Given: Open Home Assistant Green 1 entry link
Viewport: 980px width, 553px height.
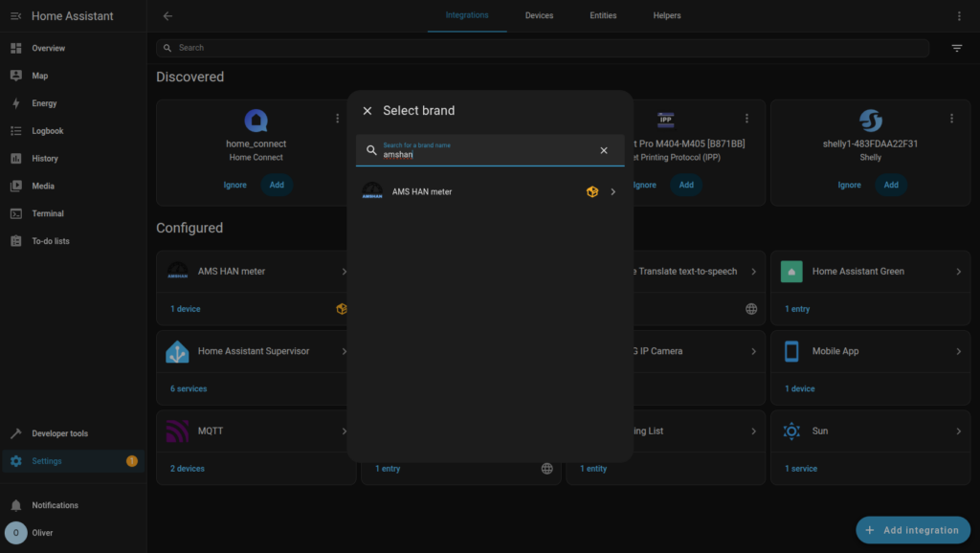Looking at the screenshot, I should click(797, 309).
